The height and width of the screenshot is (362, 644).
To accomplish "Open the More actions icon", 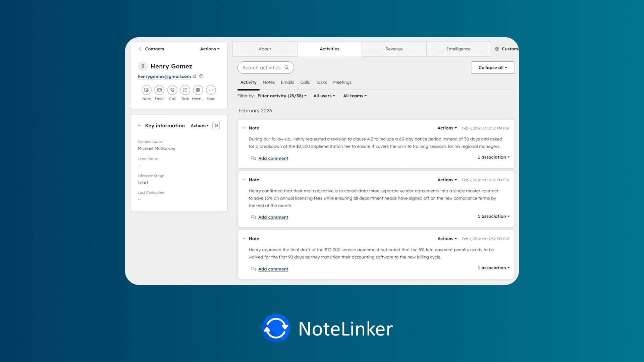I will point(211,90).
